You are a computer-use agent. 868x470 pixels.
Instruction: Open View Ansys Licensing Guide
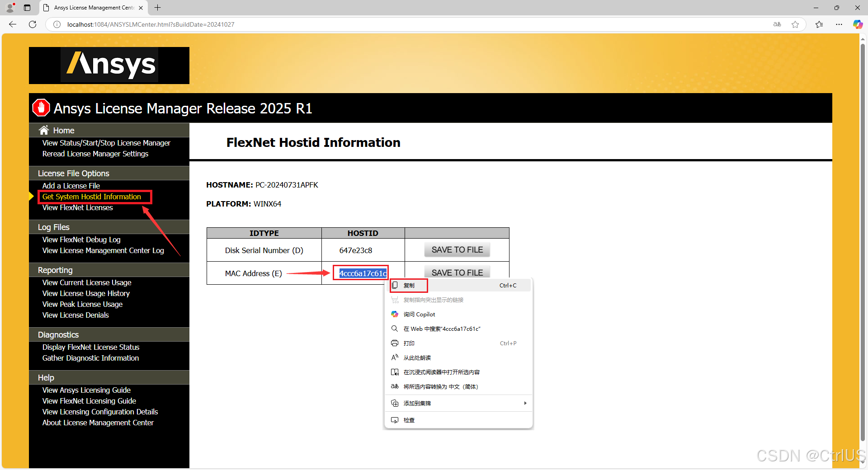(x=86, y=390)
